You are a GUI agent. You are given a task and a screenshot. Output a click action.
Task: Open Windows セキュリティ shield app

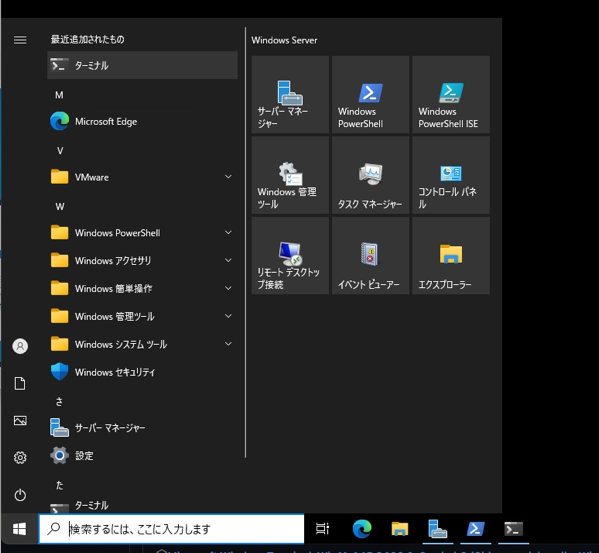[142, 372]
